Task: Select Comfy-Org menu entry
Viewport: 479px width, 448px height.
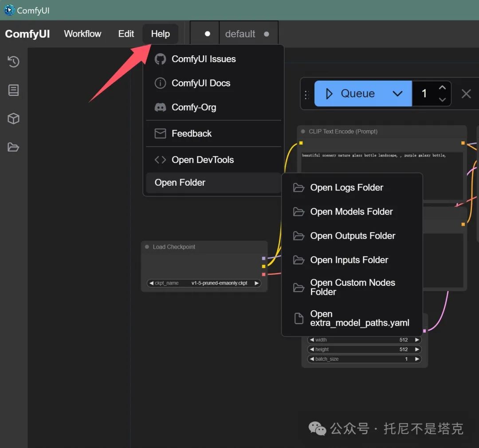Action: click(x=213, y=107)
